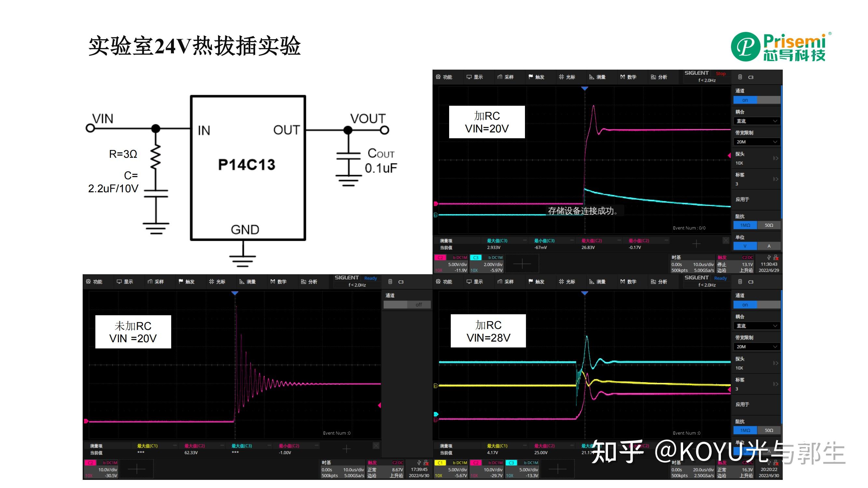Switch 阻抗 impedance to 50Ω
This screenshot has height=488, width=868.
pyautogui.click(x=770, y=225)
